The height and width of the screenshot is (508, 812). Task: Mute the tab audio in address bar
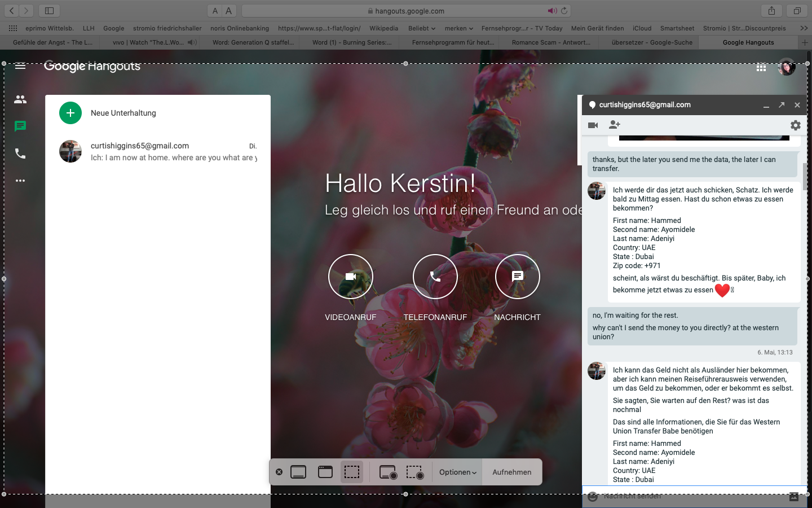pos(552,11)
